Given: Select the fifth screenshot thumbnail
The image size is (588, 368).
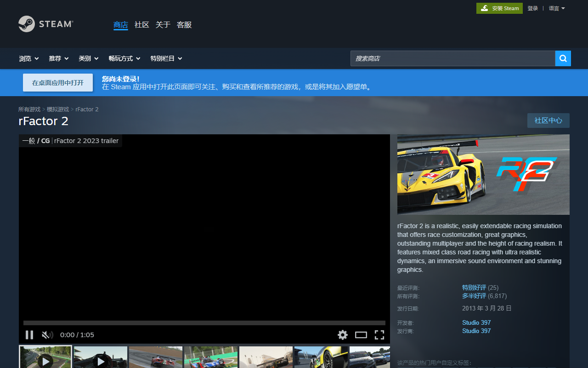Looking at the screenshot, I should [x=266, y=357].
